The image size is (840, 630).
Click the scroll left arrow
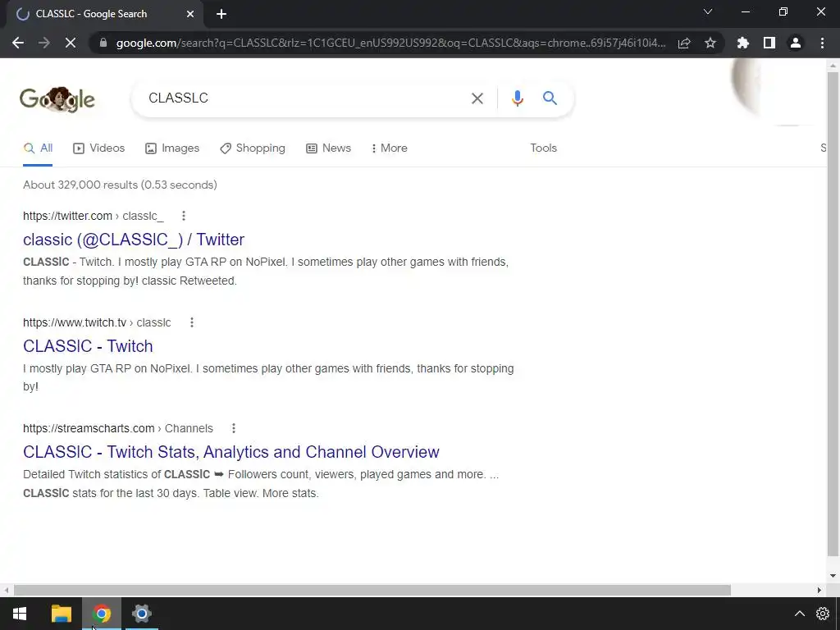[6, 590]
